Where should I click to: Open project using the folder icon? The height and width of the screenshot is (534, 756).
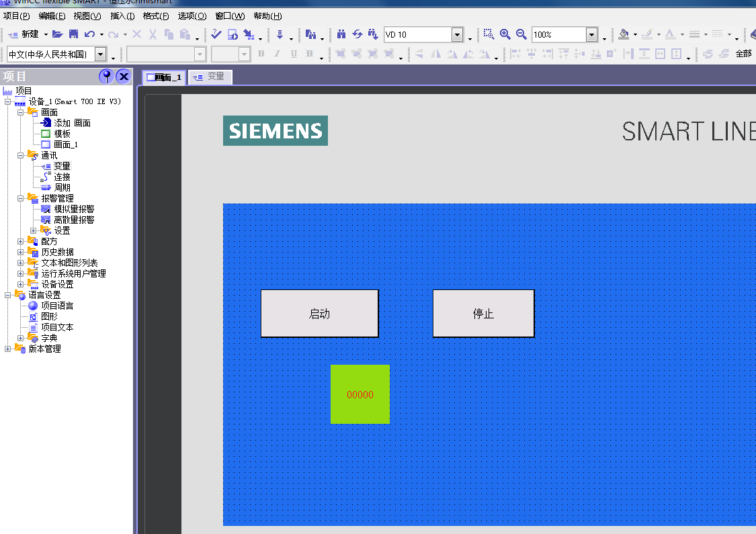coord(58,34)
